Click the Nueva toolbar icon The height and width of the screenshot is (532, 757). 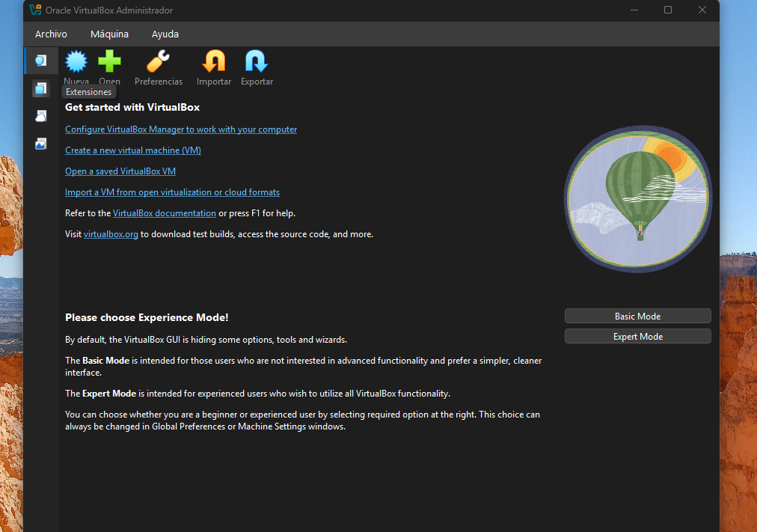coord(76,62)
